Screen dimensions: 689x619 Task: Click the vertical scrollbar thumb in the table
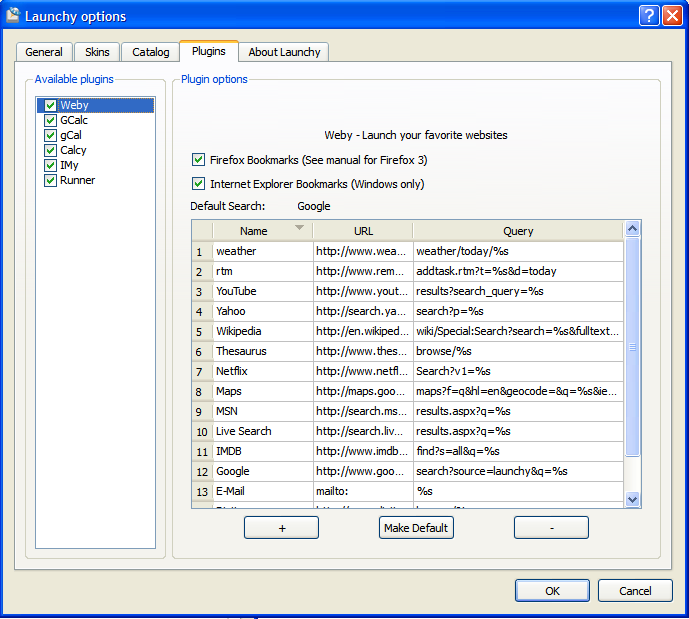coord(632,347)
